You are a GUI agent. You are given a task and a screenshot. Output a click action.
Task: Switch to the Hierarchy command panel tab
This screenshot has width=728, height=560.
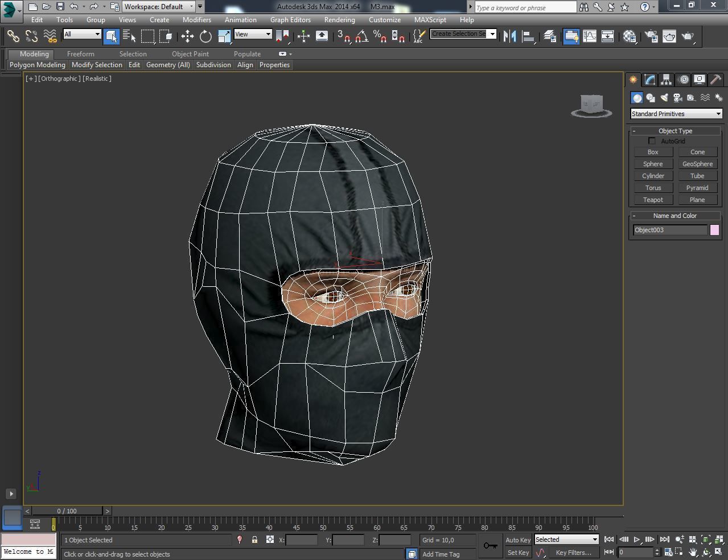666,80
